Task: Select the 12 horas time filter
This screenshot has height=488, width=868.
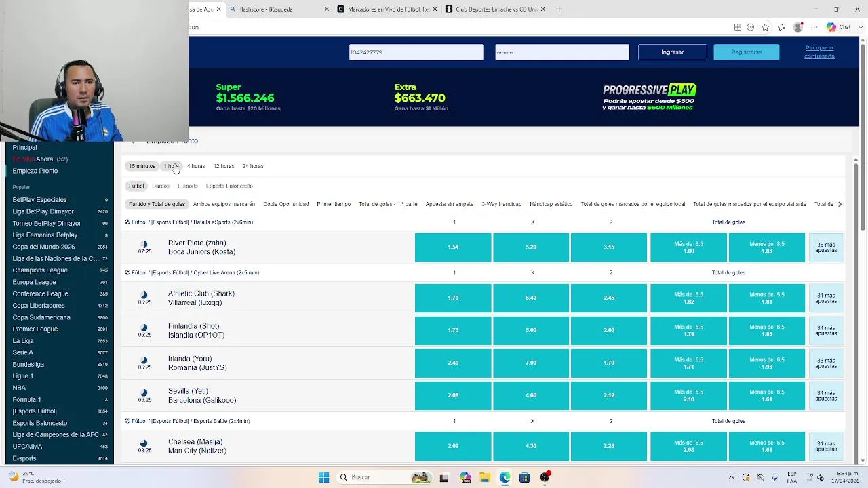Action: [224, 166]
